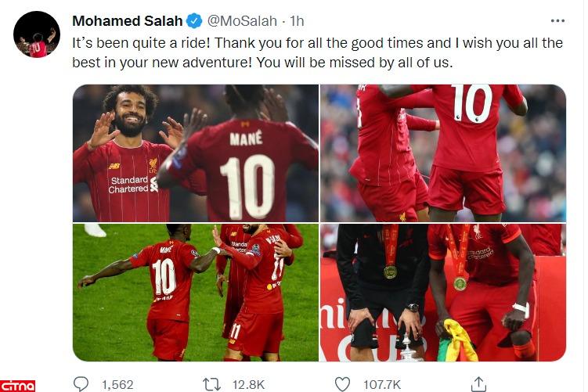588x392 pixels.
Task: Open the bottom-right medals and trophy photo
Action: (443, 293)
